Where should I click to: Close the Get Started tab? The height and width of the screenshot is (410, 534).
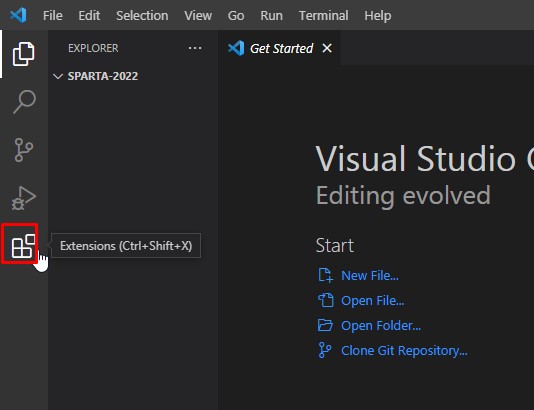(x=327, y=48)
